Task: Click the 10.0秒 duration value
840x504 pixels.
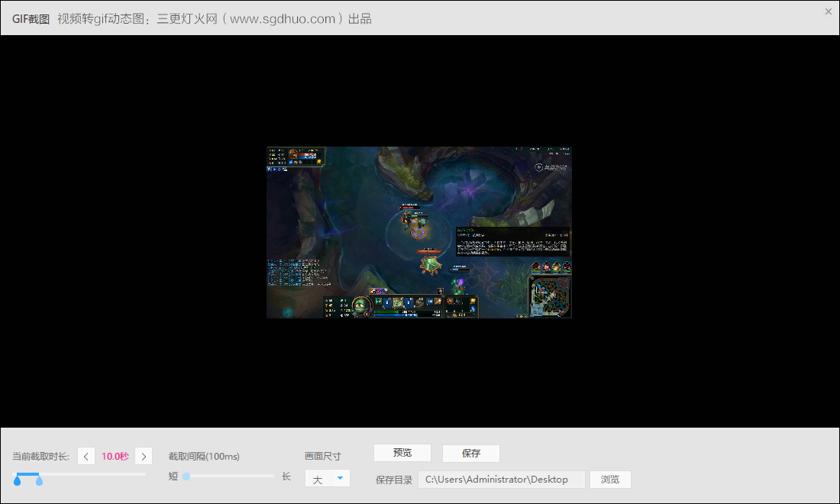Action: pos(115,457)
